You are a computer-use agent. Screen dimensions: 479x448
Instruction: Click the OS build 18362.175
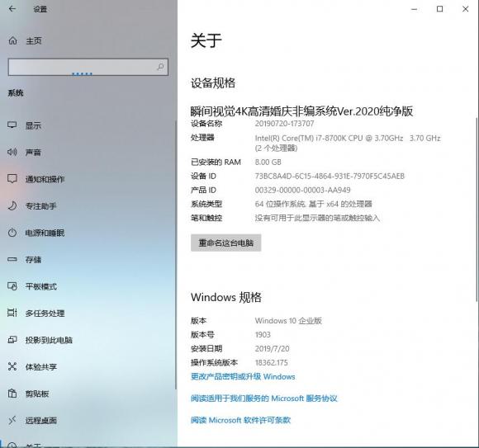tap(271, 363)
